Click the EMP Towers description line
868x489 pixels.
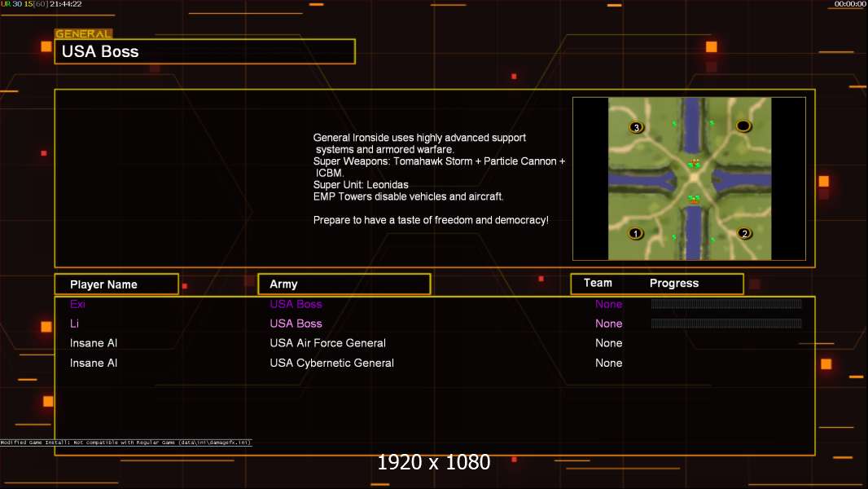coord(408,196)
